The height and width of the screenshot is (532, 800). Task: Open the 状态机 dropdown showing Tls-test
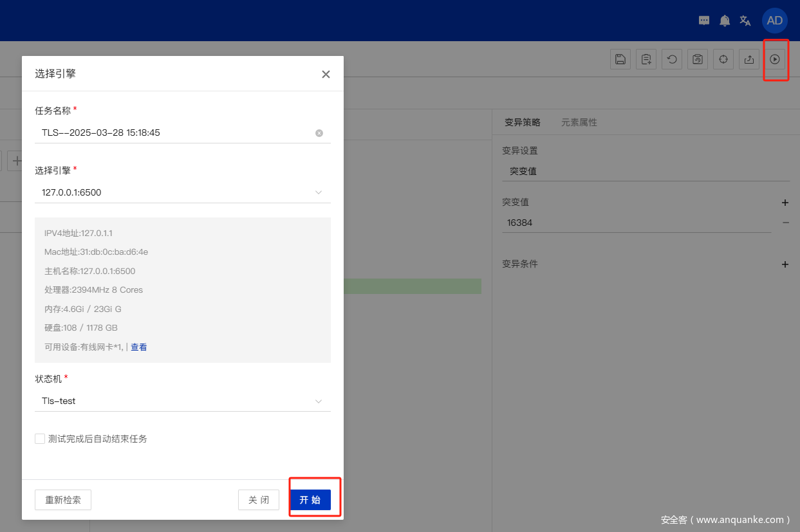182,401
